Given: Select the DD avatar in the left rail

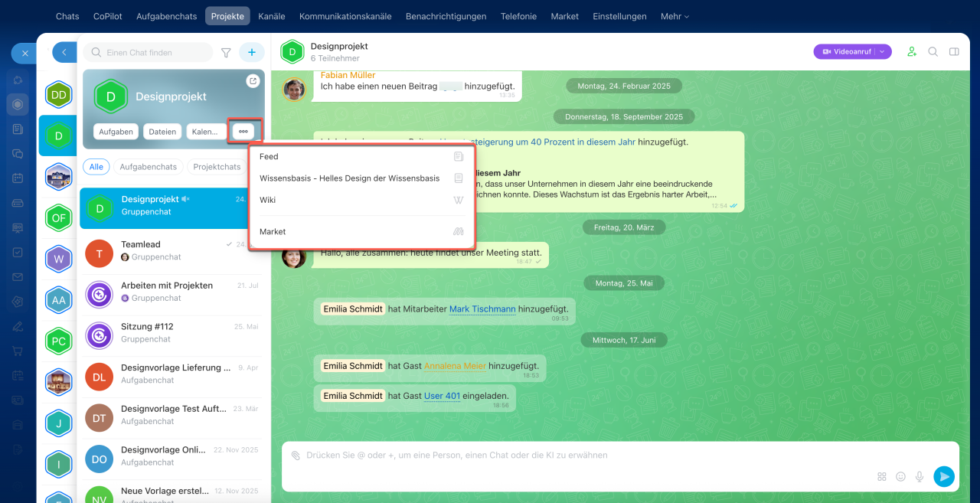Looking at the screenshot, I should click(59, 95).
